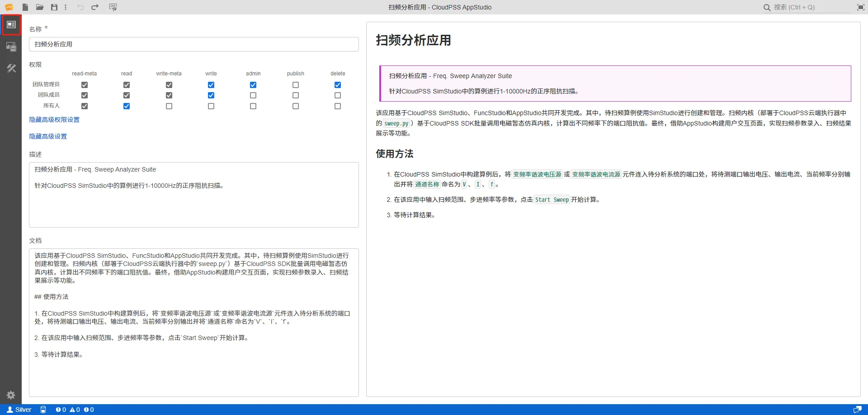Viewport: 868px width, 415px height.
Task: Enable admin permission for 团队成员
Action: [x=253, y=95]
